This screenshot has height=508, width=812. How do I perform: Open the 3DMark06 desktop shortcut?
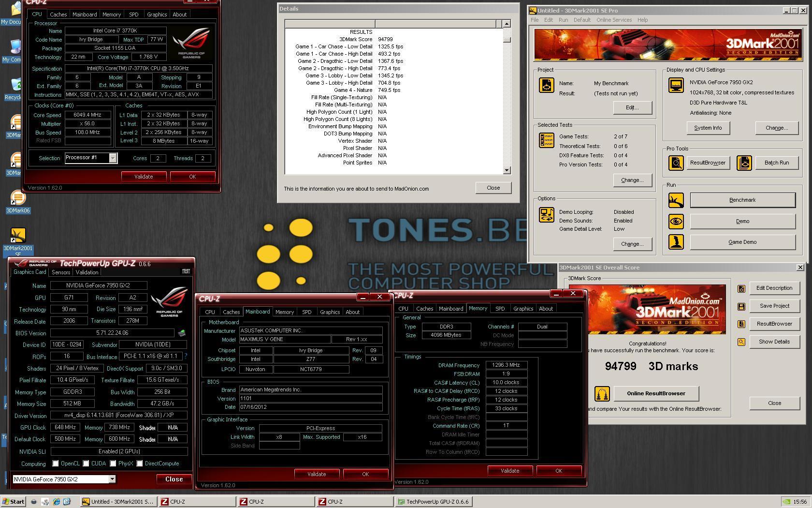18,202
